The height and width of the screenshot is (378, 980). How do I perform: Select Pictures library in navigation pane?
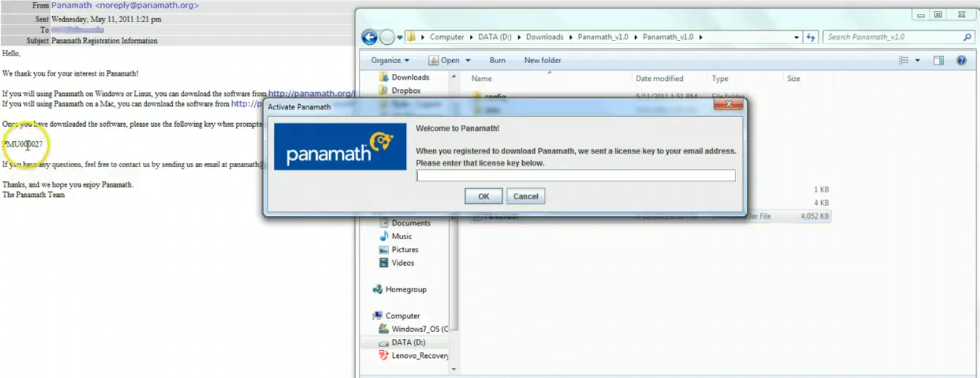click(x=405, y=250)
